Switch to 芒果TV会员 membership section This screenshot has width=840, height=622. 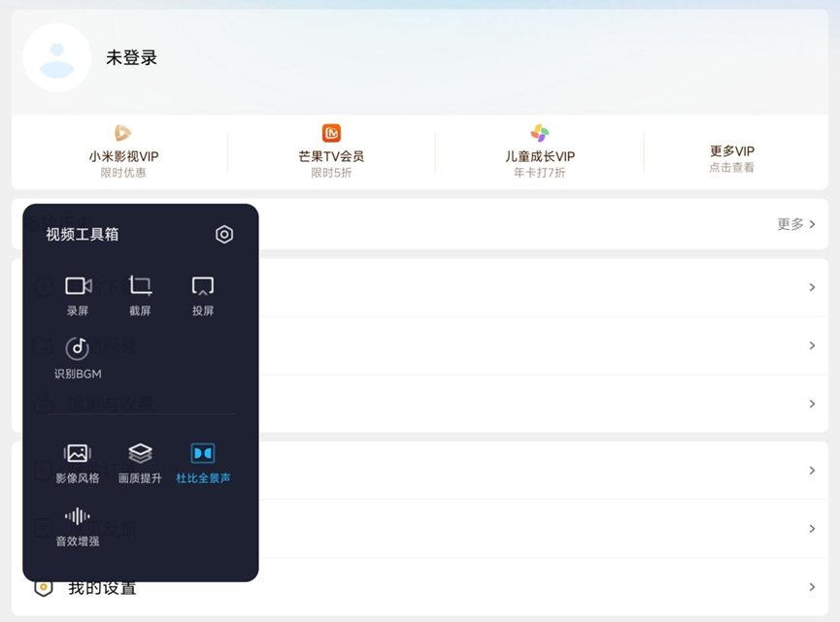331,151
